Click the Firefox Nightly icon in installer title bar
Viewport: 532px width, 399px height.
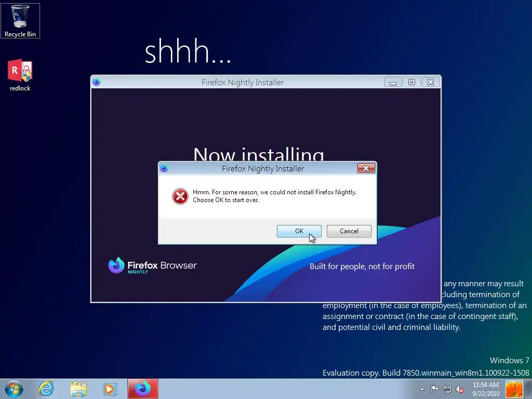point(97,82)
